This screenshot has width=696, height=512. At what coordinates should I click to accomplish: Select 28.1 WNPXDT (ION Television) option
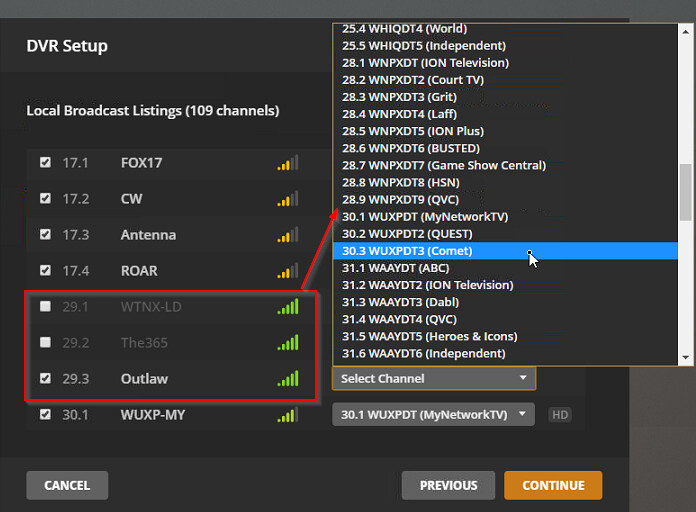[505, 63]
